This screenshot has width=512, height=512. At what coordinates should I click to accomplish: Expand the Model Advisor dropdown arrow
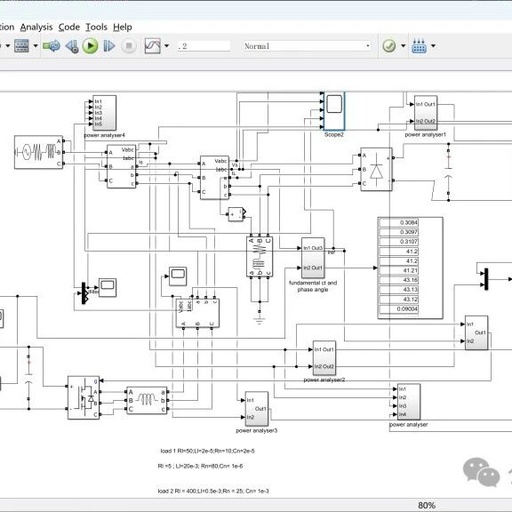coord(403,46)
